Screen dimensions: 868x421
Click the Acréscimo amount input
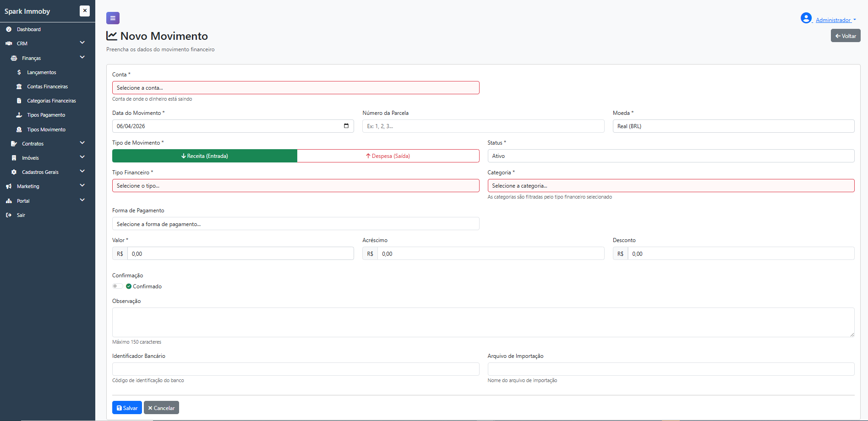(x=491, y=254)
